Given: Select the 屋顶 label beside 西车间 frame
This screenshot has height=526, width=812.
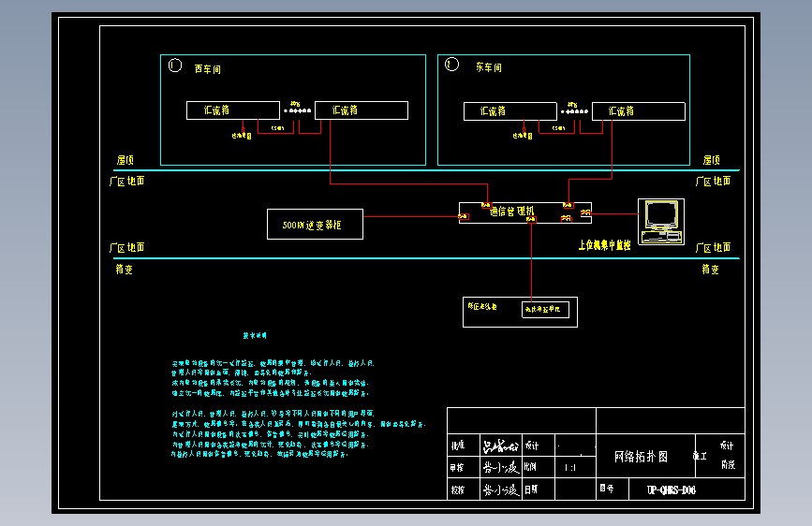Looking at the screenshot, I should coord(125,160).
